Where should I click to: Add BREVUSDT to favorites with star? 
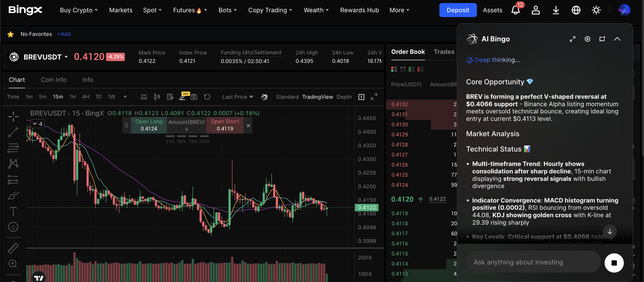[x=10, y=34]
